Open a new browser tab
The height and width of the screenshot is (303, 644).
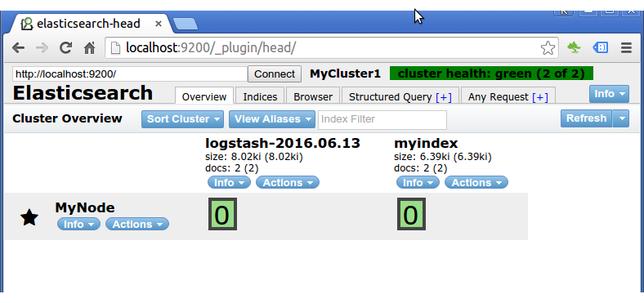186,24
